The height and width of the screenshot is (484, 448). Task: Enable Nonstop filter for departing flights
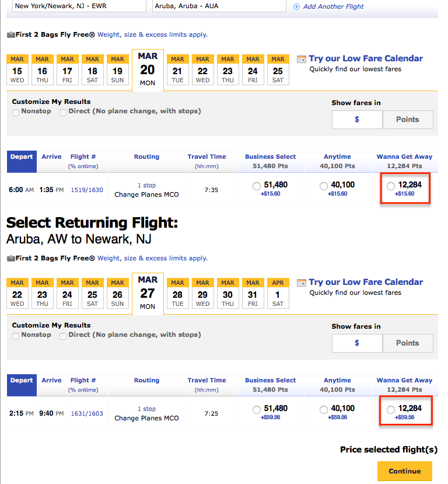[x=16, y=112]
